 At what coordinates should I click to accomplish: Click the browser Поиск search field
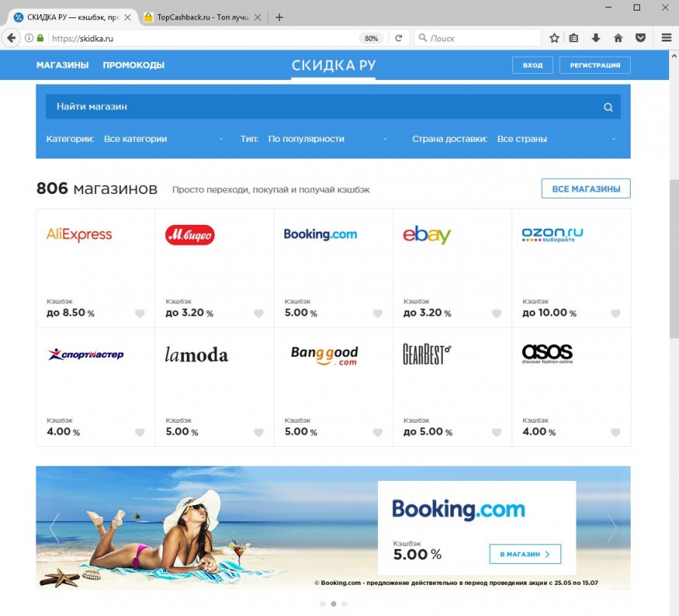coord(478,38)
